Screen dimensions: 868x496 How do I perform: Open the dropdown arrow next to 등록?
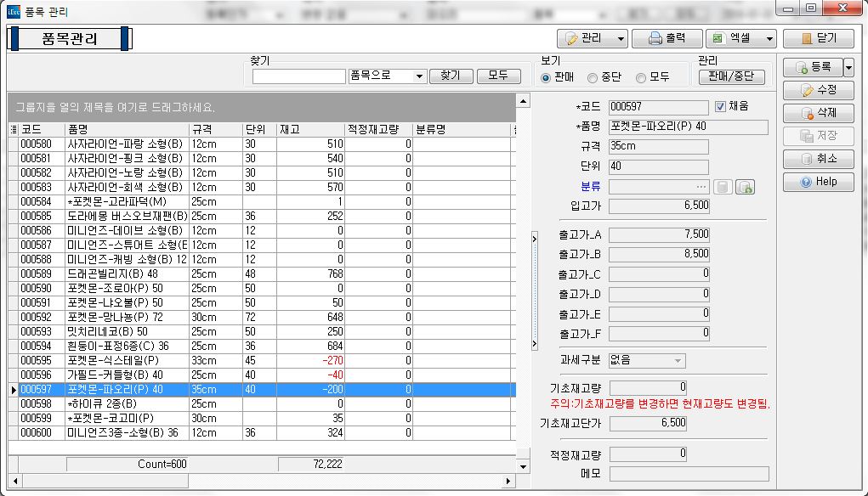point(848,67)
